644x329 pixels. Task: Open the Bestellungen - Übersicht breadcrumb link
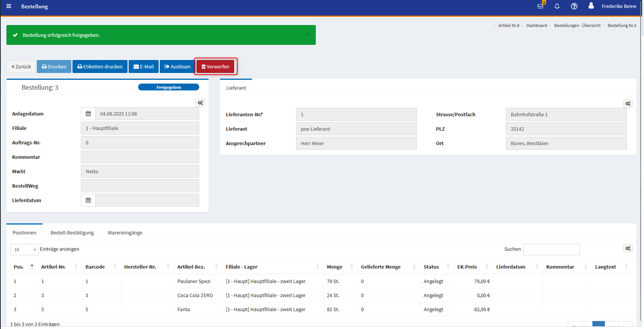[x=577, y=25]
